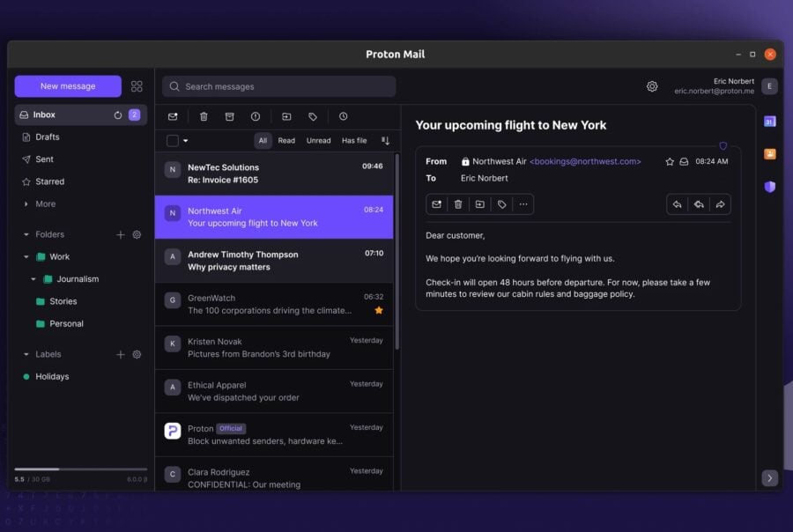This screenshot has width=793, height=532.
Task: Click the storage usage progress bar
Action: tap(81, 469)
